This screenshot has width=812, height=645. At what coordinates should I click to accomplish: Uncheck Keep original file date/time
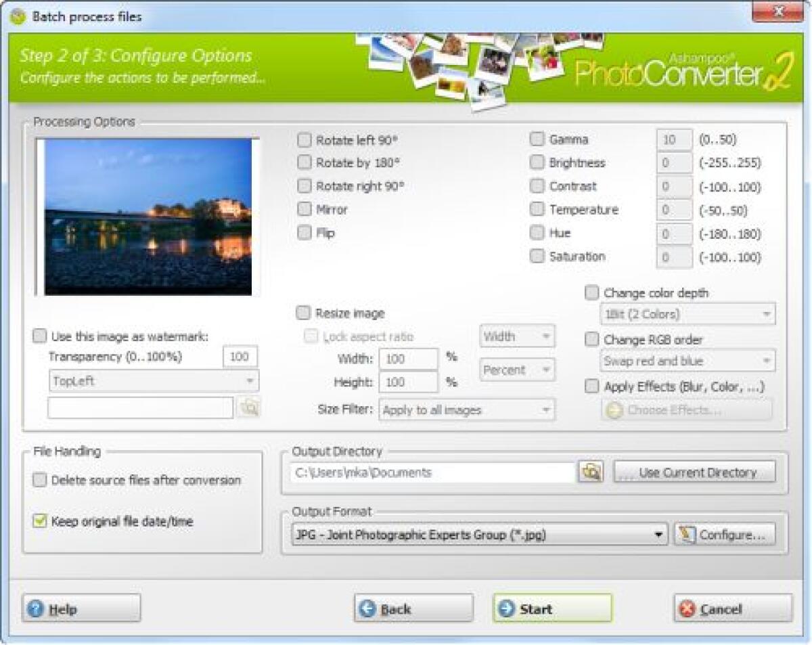coord(41,521)
